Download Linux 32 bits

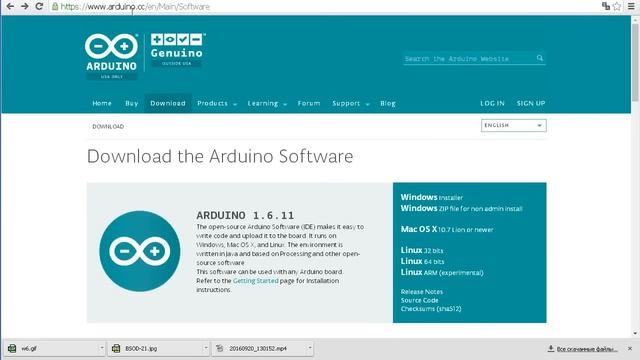[x=422, y=250]
